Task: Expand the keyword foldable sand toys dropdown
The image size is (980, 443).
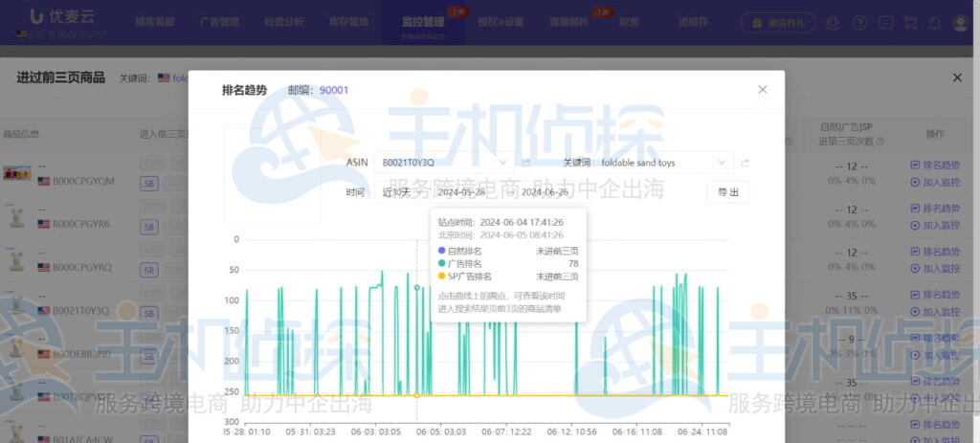Action: pyautogui.click(x=664, y=163)
